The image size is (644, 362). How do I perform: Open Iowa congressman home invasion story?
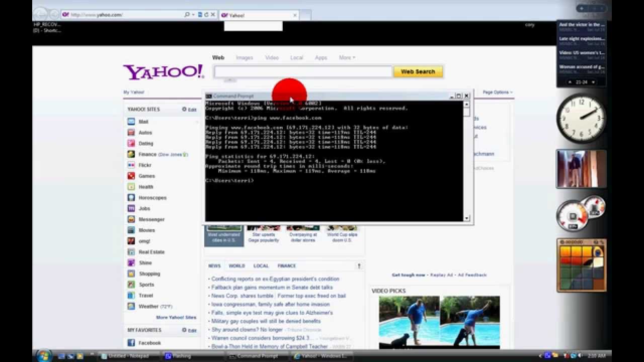click(x=271, y=304)
